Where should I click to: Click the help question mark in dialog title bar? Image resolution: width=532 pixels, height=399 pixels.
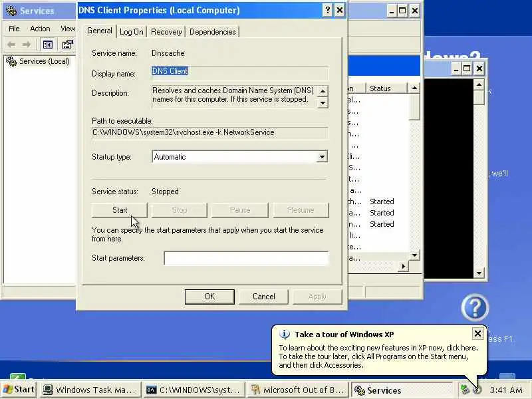point(327,11)
